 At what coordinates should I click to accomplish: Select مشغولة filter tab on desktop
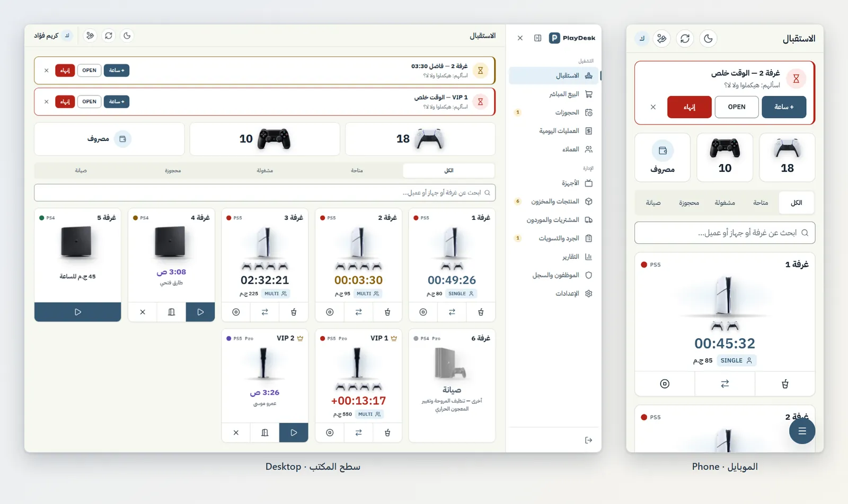click(x=264, y=171)
